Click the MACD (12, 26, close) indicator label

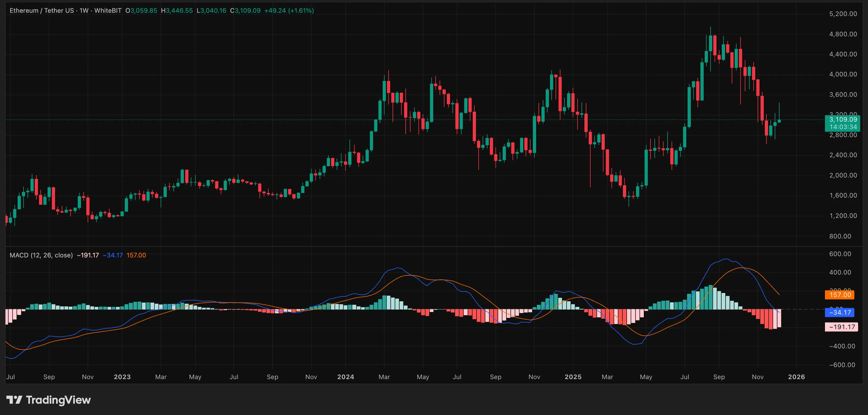(41, 255)
